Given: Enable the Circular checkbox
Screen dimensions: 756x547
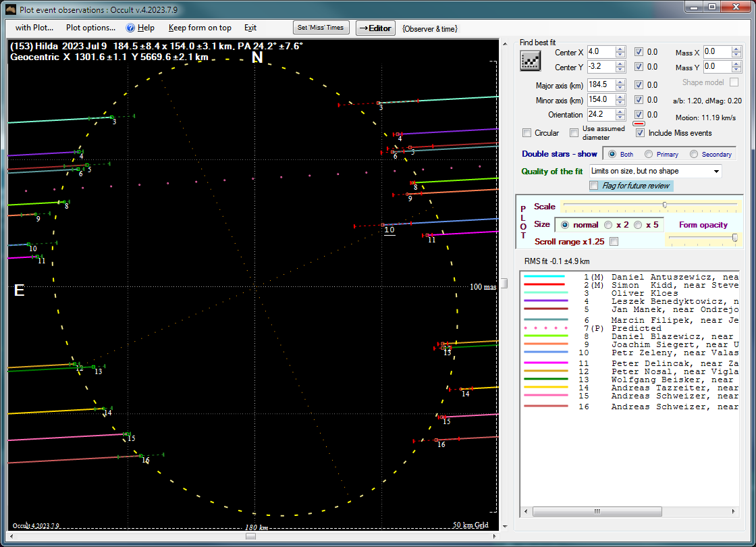Looking at the screenshot, I should coord(527,132).
